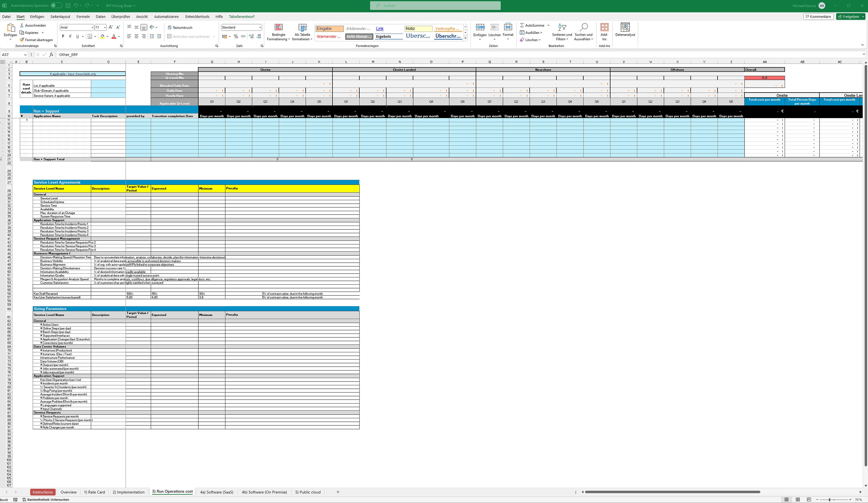The width and height of the screenshot is (868, 503).
Task: Align text right in cell
Action: coord(144,36)
